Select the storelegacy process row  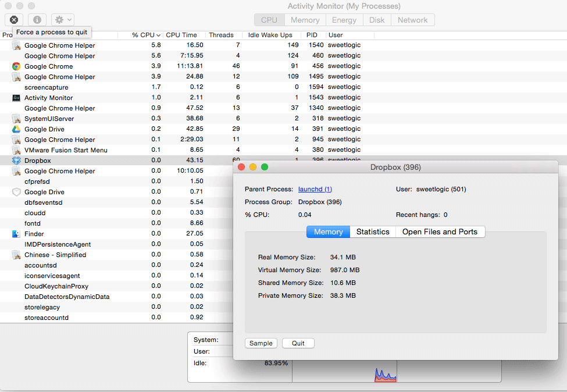click(x=116, y=308)
